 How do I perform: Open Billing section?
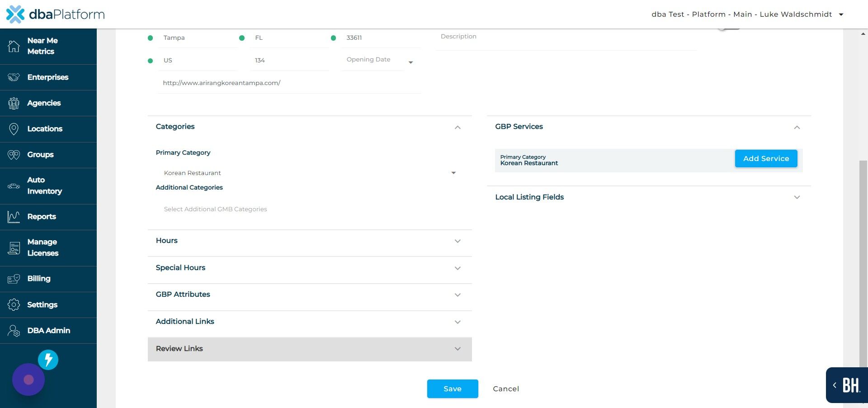point(48,279)
